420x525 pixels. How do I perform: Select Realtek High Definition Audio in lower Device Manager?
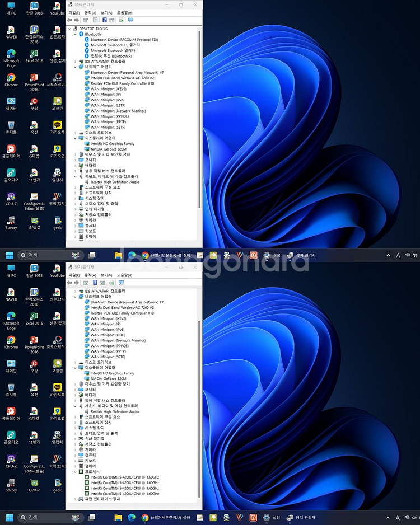[115, 411]
